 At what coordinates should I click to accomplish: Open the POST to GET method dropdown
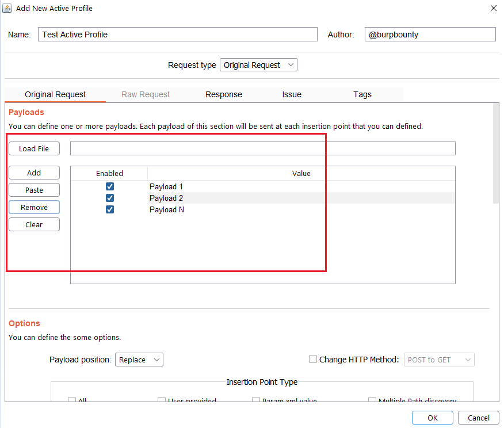439,360
